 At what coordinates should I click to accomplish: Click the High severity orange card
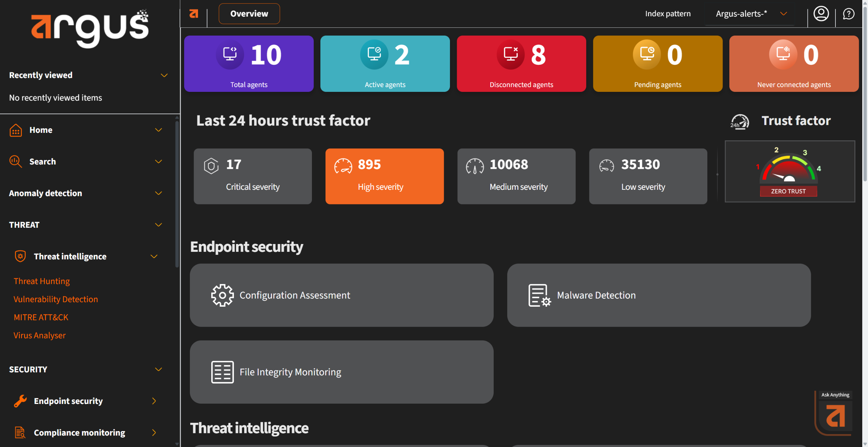pos(384,176)
